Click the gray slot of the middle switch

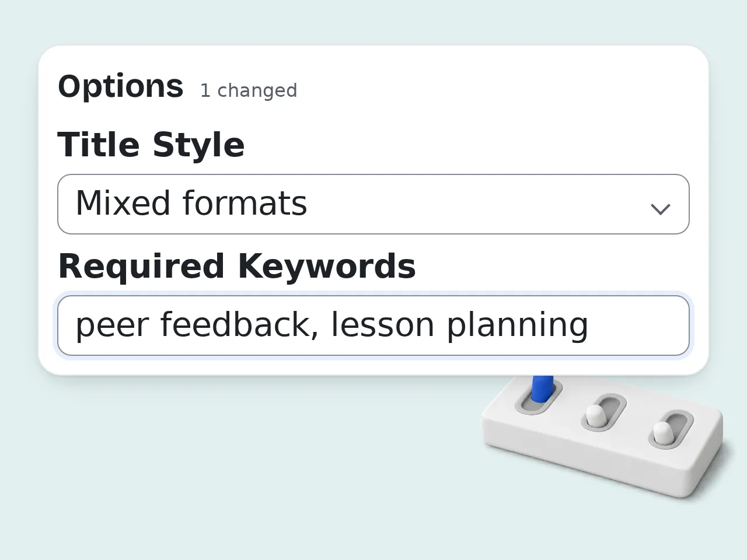tap(604, 413)
